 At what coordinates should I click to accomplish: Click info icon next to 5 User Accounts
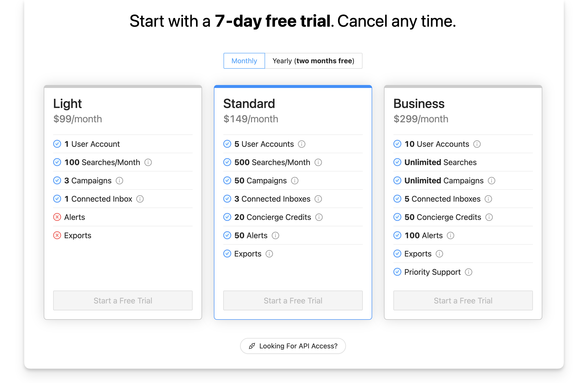click(301, 144)
